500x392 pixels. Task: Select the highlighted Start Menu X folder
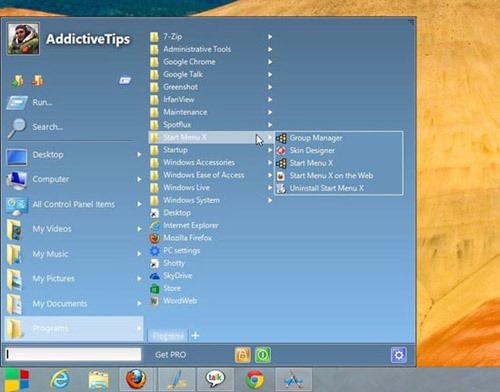[211, 137]
